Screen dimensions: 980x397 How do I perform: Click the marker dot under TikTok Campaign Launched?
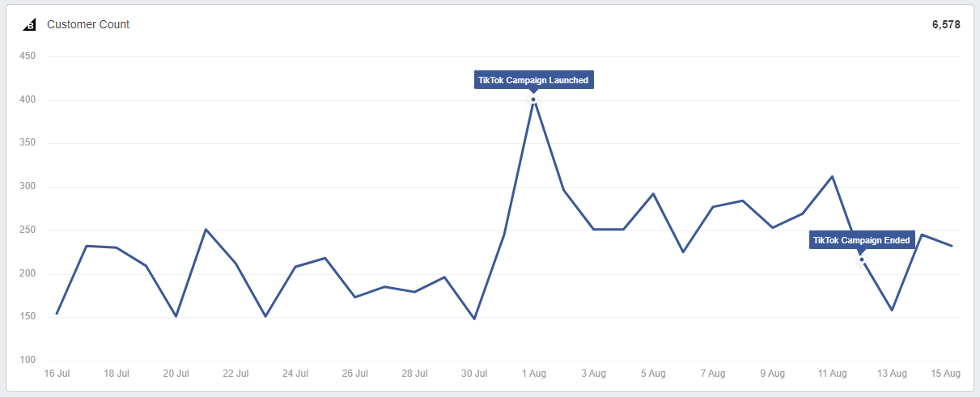coord(533,99)
